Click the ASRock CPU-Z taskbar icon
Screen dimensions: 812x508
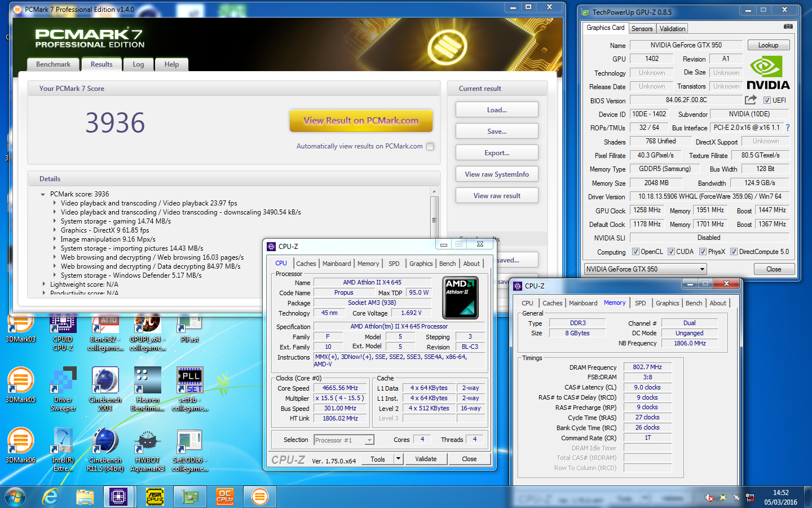(155, 497)
